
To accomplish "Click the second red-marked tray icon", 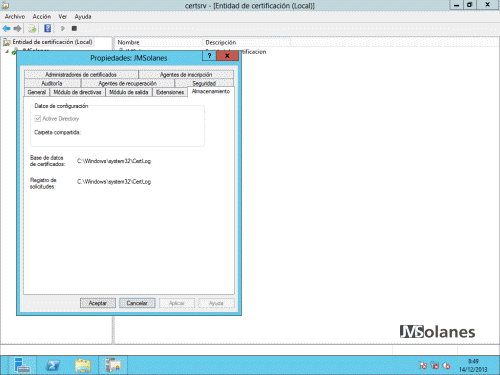I will point(435,366).
